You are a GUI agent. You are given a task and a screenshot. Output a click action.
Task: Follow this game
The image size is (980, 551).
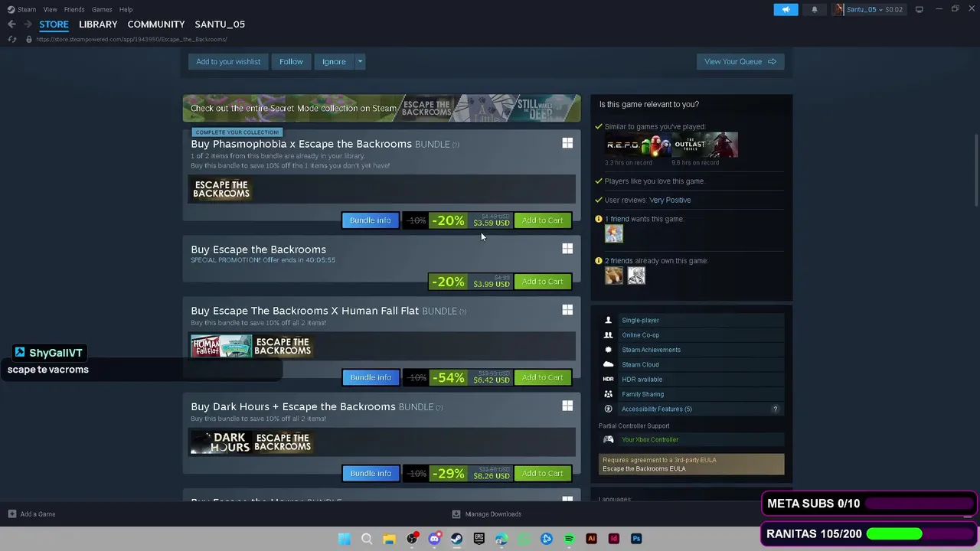[x=291, y=62]
